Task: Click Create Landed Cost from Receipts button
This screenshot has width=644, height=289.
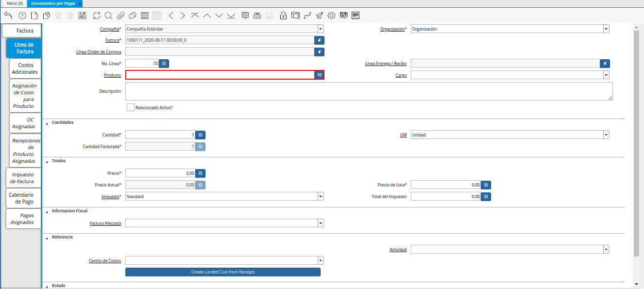Action: (x=223, y=272)
